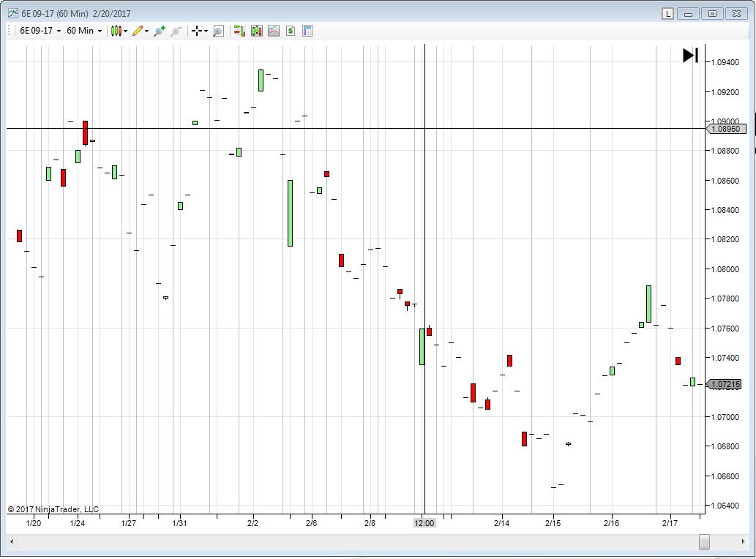The height and width of the screenshot is (559, 756).
Task: Click the horizontal scrollbar right arrow
Action: coord(743,541)
